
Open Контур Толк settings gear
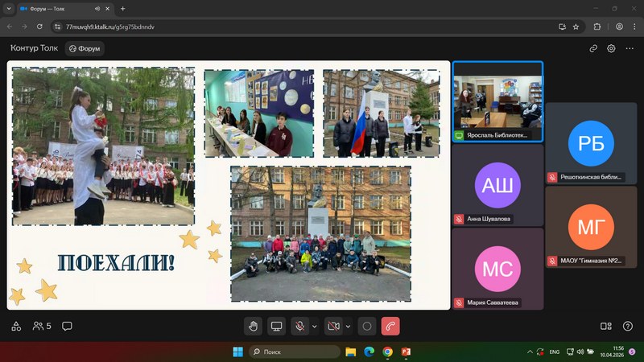pos(611,48)
